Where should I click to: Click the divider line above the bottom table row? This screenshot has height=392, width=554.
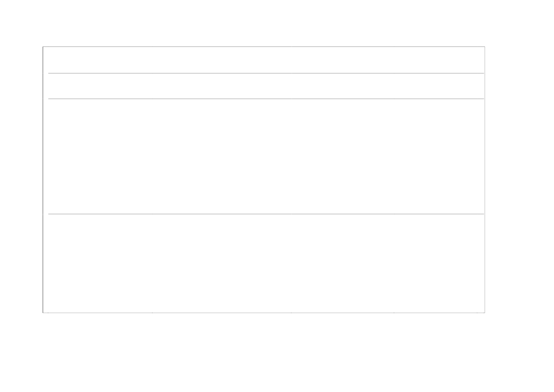(265, 214)
